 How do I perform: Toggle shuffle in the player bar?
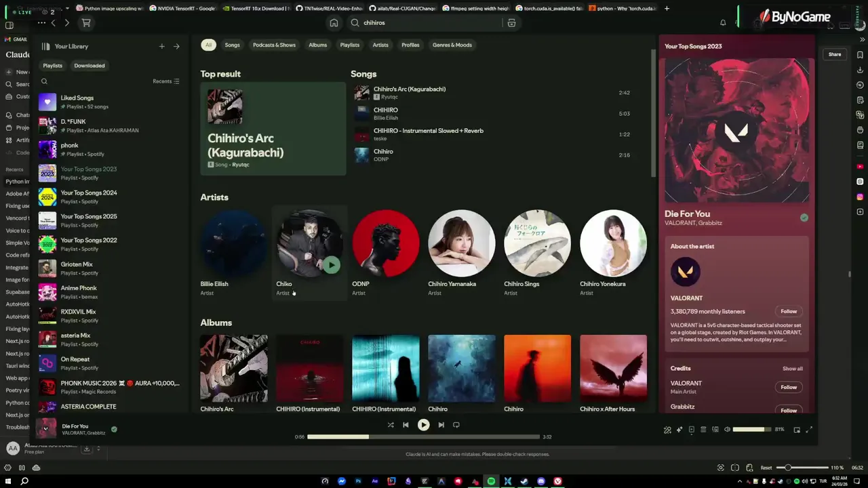point(391,425)
